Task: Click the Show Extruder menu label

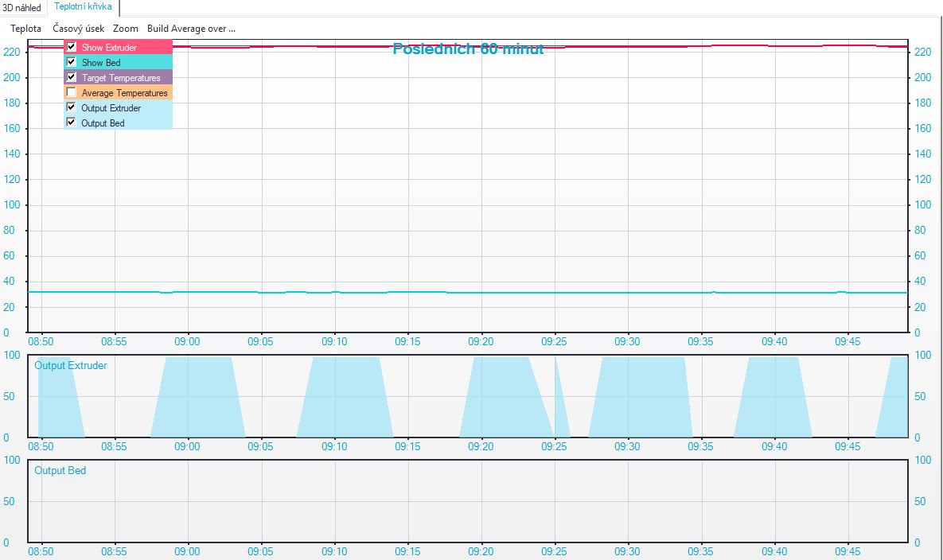Action: tap(109, 48)
